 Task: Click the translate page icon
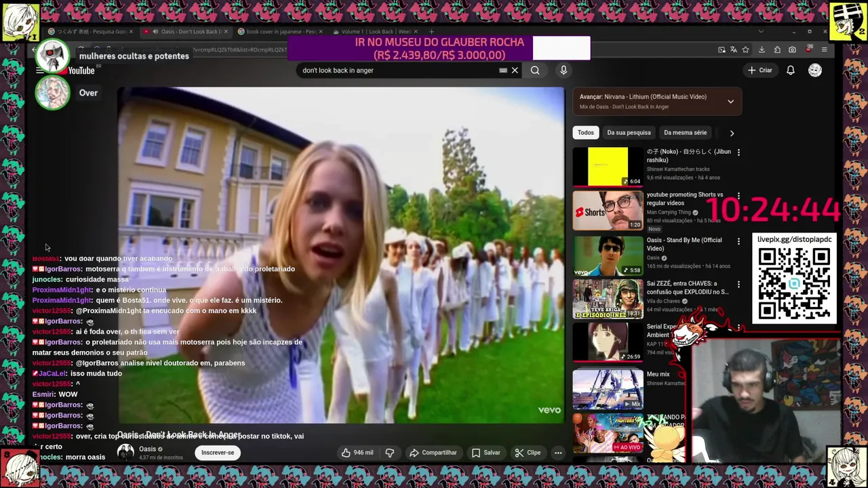coord(734,49)
